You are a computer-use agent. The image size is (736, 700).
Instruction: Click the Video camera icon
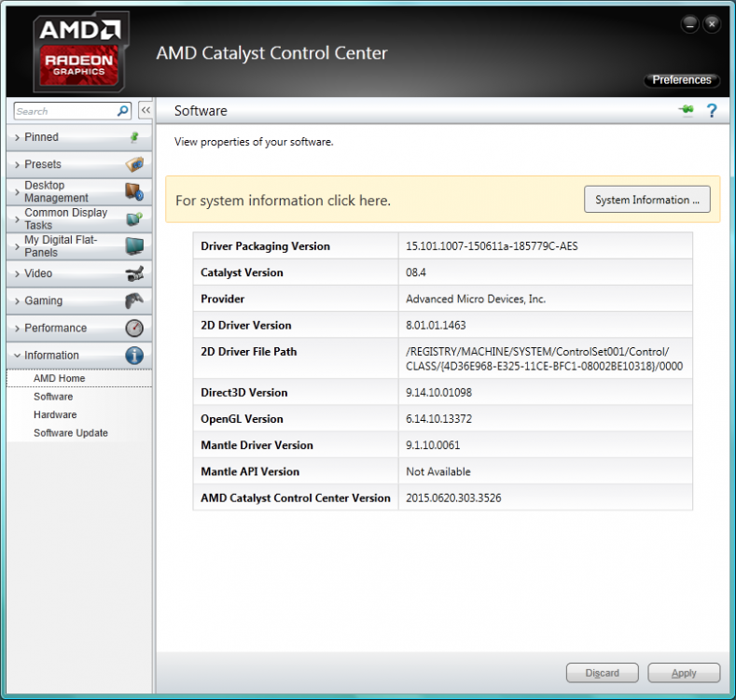[134, 273]
